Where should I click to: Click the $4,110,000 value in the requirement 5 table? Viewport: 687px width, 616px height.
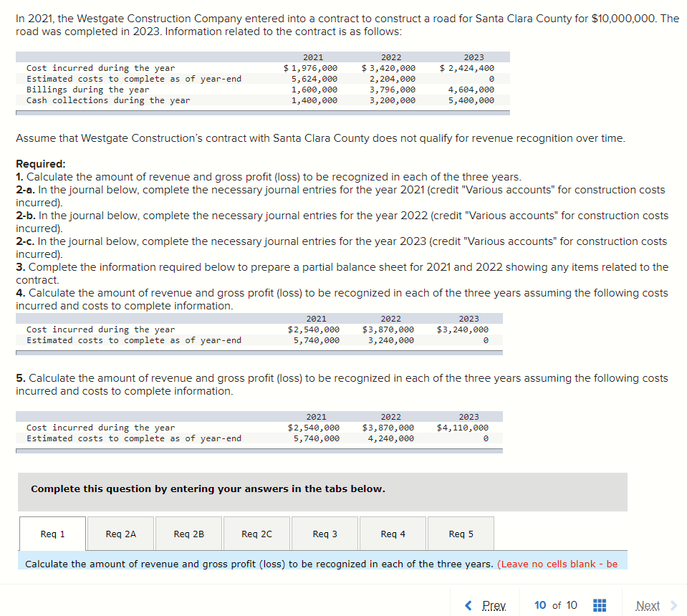tap(463, 428)
